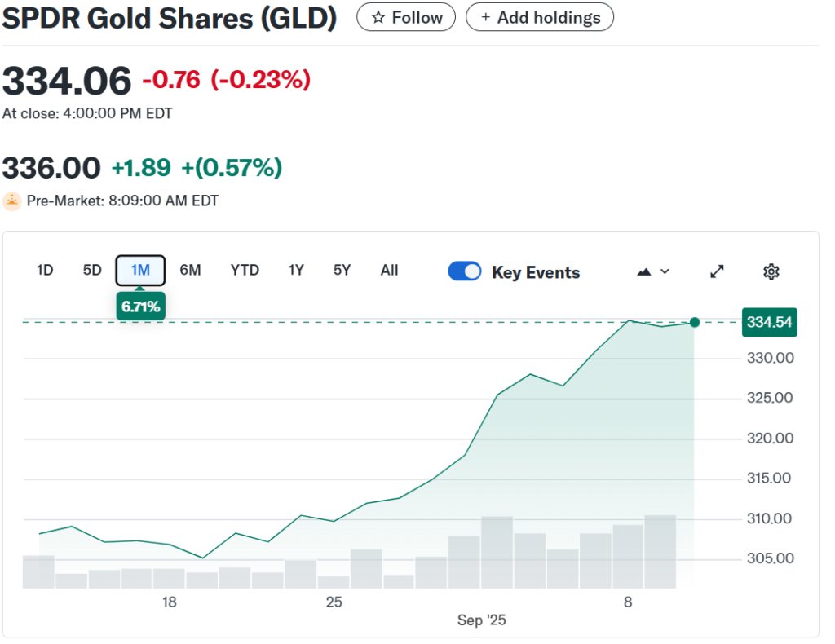Click the +1.89 pre-market change value

(141, 168)
